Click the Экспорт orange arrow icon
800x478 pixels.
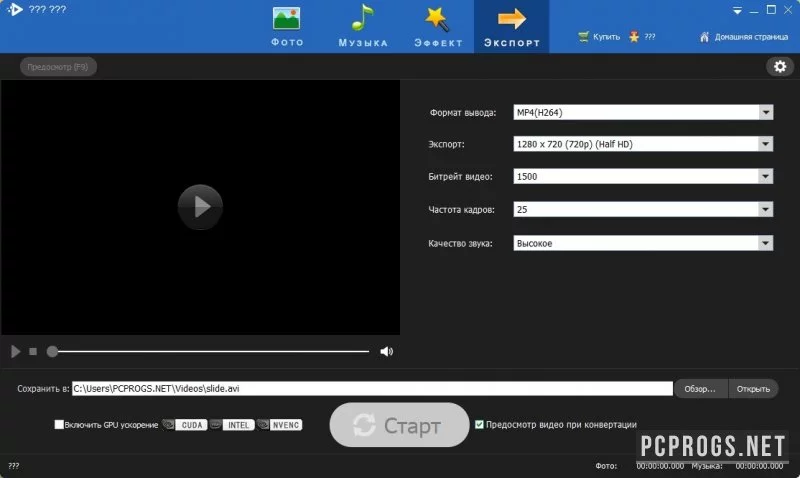512,18
